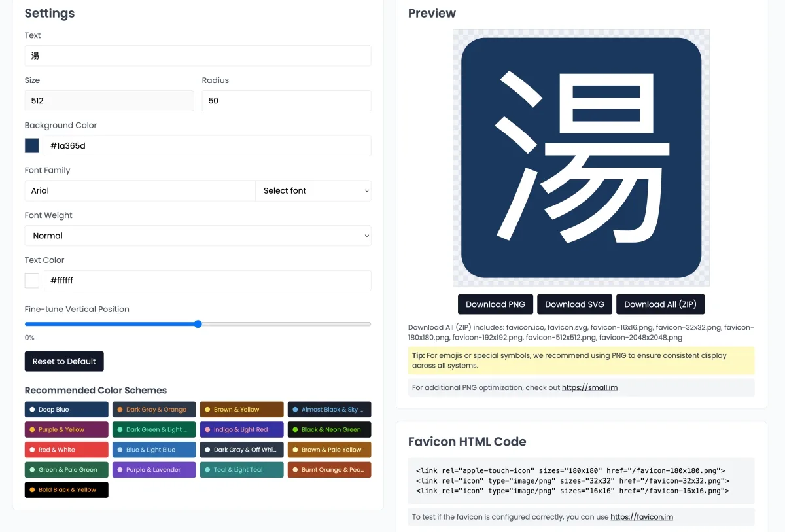Viewport: 785px width, 532px height.
Task: Pick the Purple & Yellow scheme
Action: [66, 430]
